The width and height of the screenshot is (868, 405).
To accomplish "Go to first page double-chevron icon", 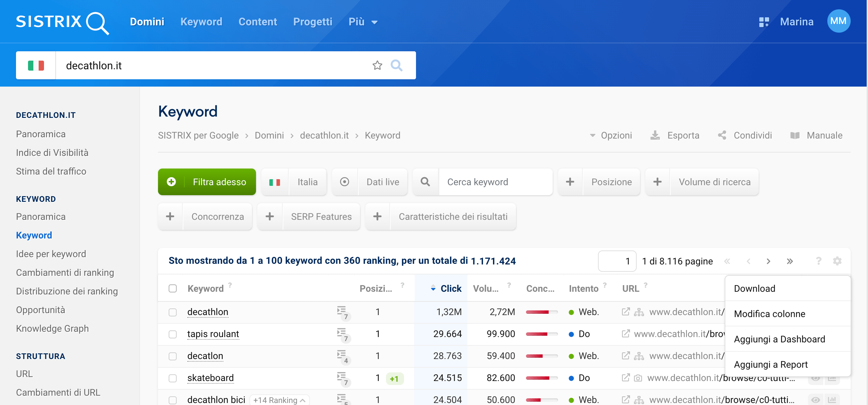I will tap(727, 261).
